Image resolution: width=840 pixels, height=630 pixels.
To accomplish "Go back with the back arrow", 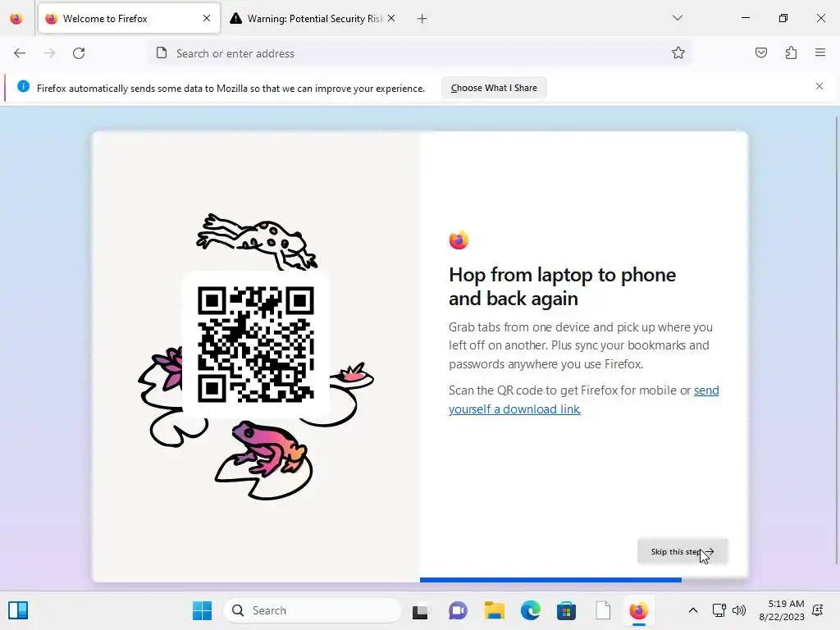I will click(20, 53).
